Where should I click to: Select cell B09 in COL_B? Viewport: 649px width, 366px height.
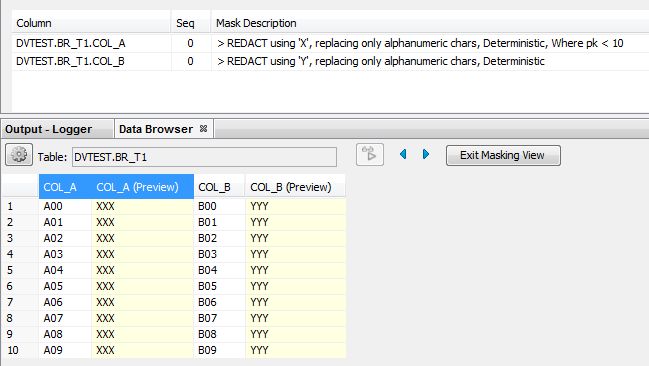[x=219, y=350]
